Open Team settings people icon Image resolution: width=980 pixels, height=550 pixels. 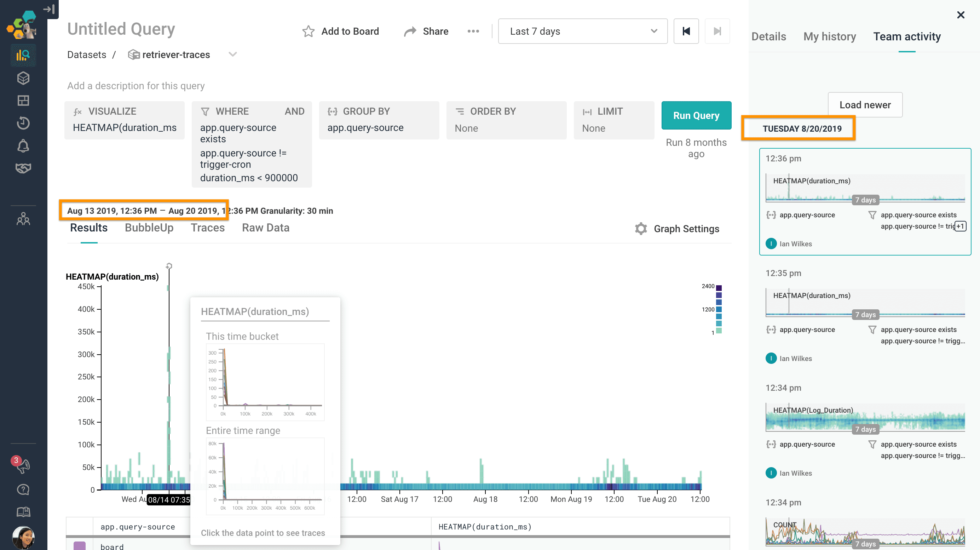23,219
